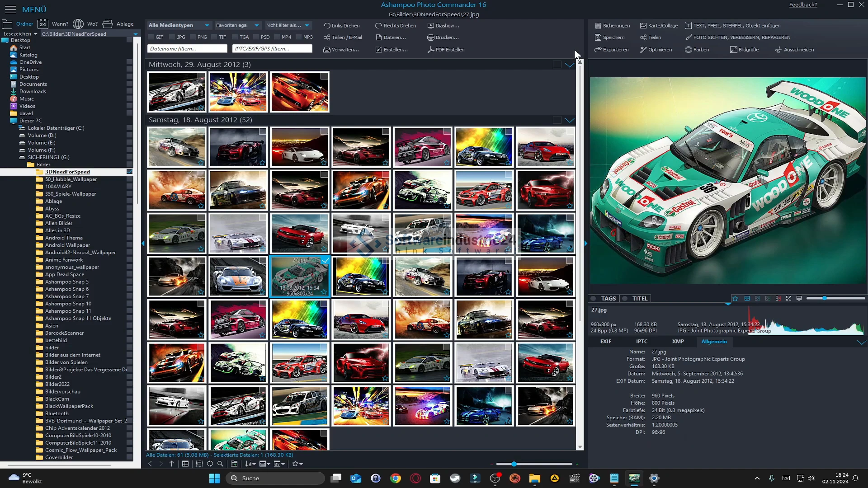The image size is (868, 488).
Task: Open the IPTC metadata tab
Action: click(x=642, y=342)
